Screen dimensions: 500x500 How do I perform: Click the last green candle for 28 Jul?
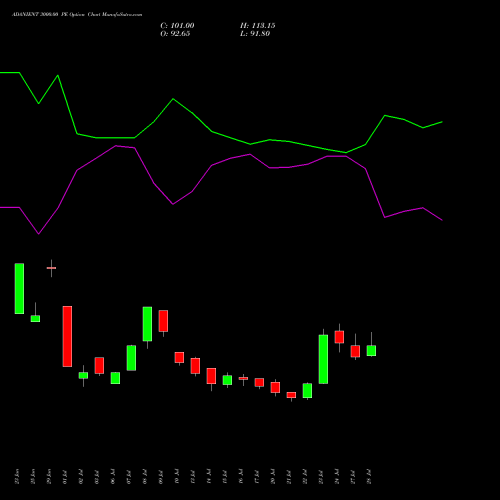[371, 351]
